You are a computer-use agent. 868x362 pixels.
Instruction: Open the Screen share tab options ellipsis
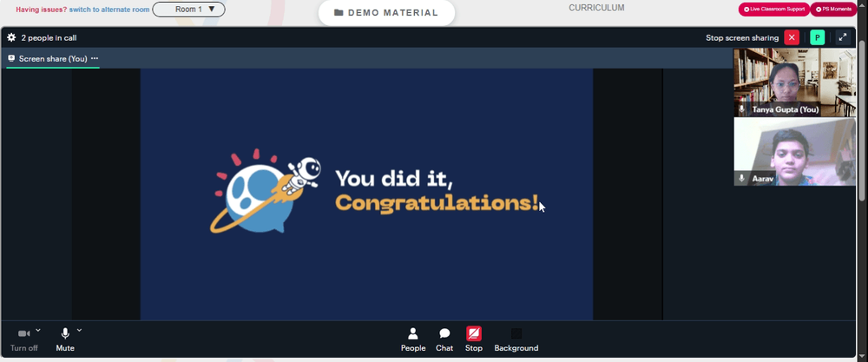point(95,58)
